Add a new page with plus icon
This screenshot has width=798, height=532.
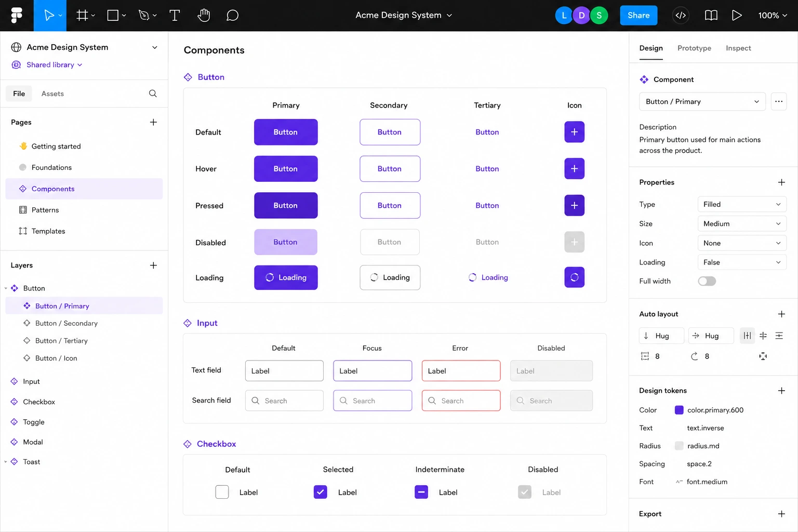click(153, 122)
